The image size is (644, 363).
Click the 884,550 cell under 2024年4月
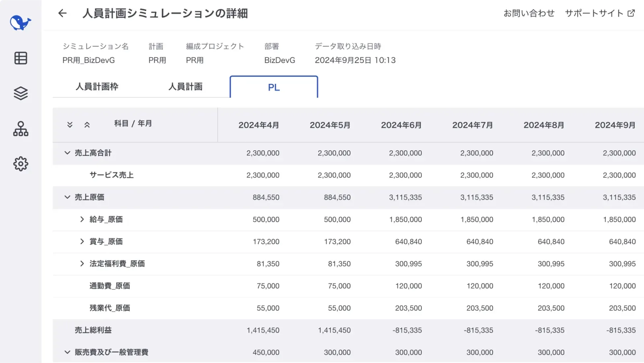click(266, 197)
